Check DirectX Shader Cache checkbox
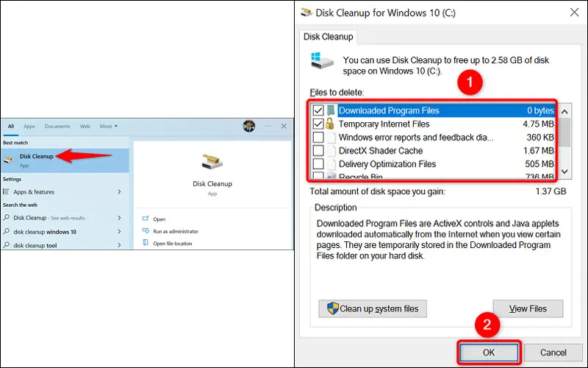Viewport: 588px width, 368px height. [x=318, y=151]
